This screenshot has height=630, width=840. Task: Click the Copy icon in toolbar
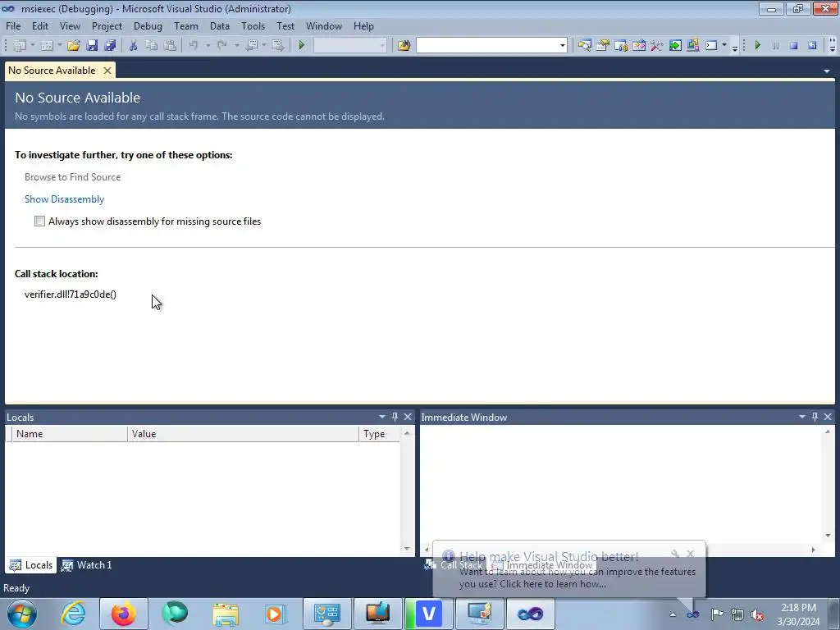click(152, 46)
